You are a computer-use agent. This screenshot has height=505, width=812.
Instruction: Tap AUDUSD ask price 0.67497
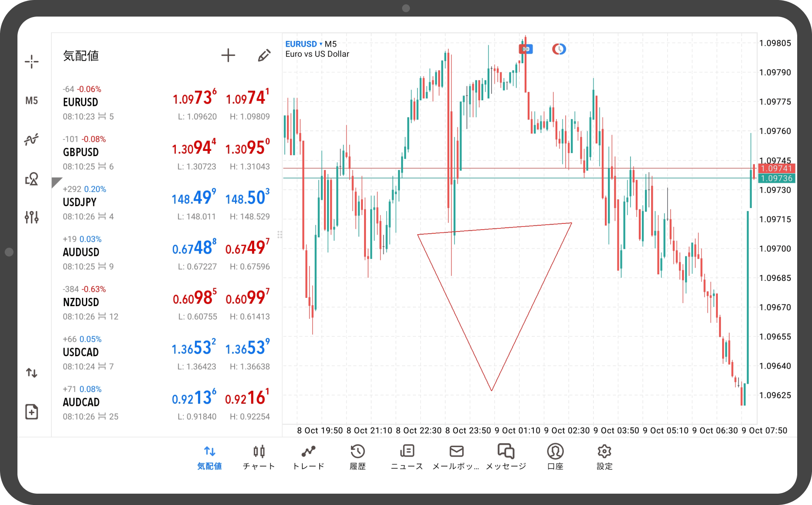pos(247,247)
